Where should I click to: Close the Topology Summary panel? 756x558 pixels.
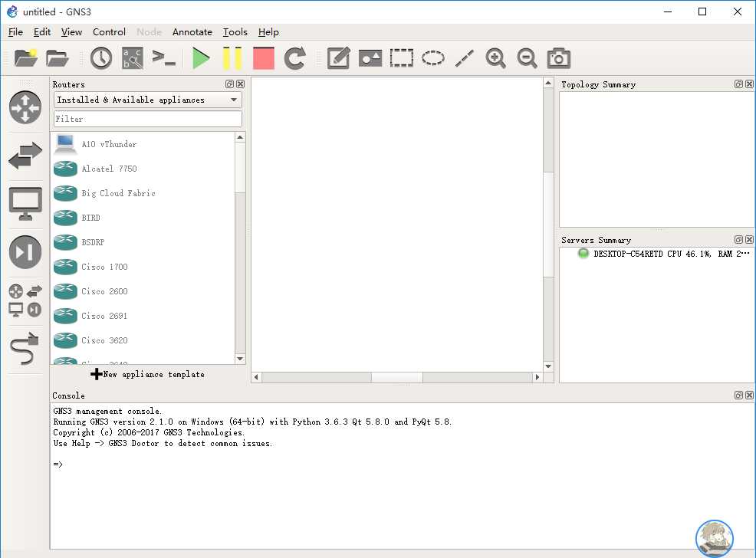(x=749, y=84)
